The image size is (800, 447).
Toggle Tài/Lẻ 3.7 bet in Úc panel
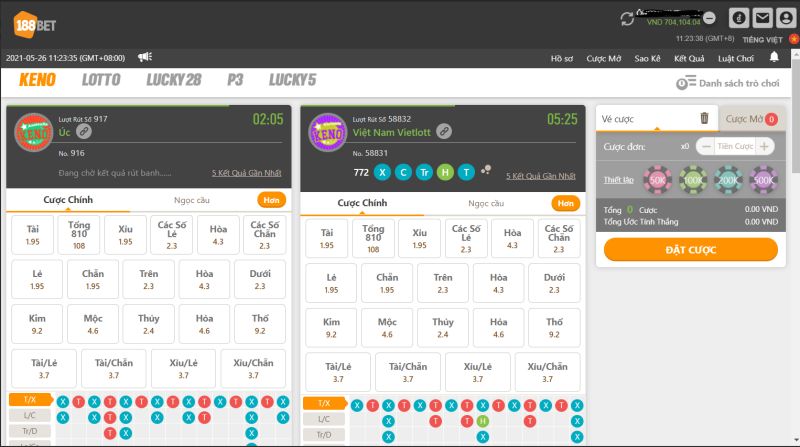click(x=44, y=368)
